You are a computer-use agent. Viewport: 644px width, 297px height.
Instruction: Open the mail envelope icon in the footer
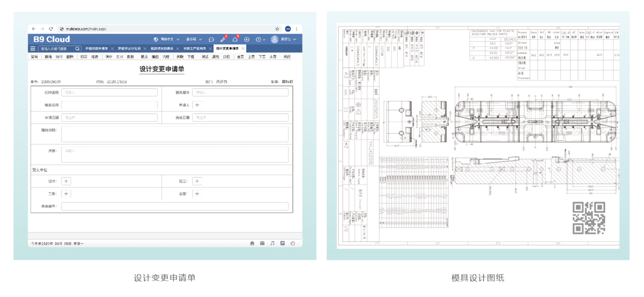pos(262,243)
